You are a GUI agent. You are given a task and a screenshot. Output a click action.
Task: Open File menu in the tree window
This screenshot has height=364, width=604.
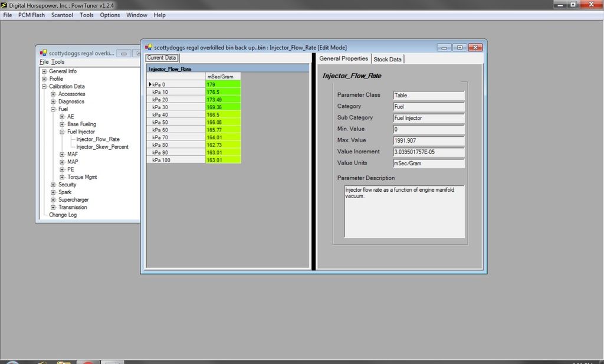44,62
